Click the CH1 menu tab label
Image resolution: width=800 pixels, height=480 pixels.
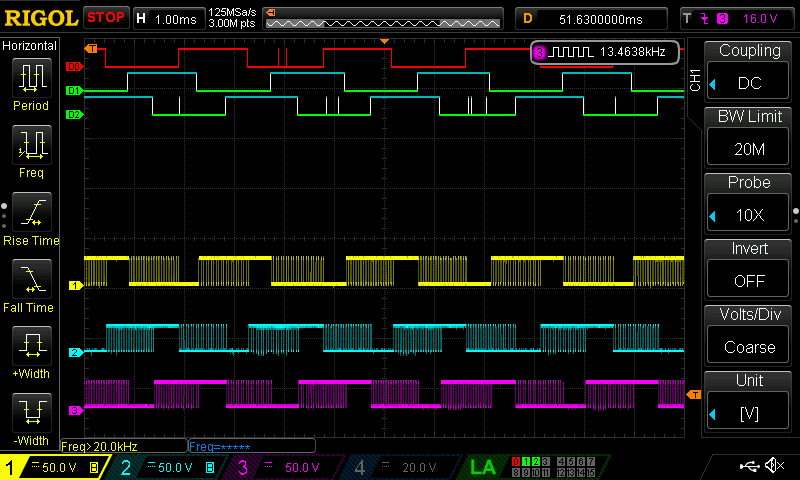(x=694, y=80)
